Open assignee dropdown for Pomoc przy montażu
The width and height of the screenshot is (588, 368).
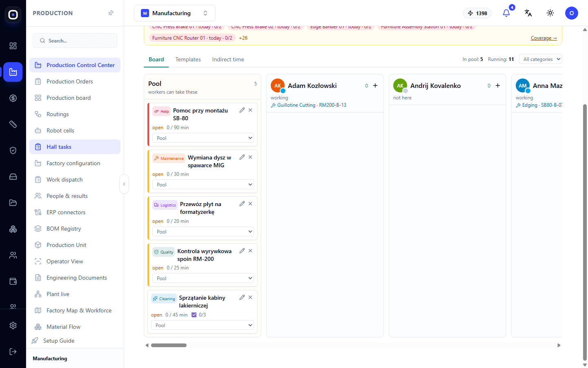tap(203, 138)
